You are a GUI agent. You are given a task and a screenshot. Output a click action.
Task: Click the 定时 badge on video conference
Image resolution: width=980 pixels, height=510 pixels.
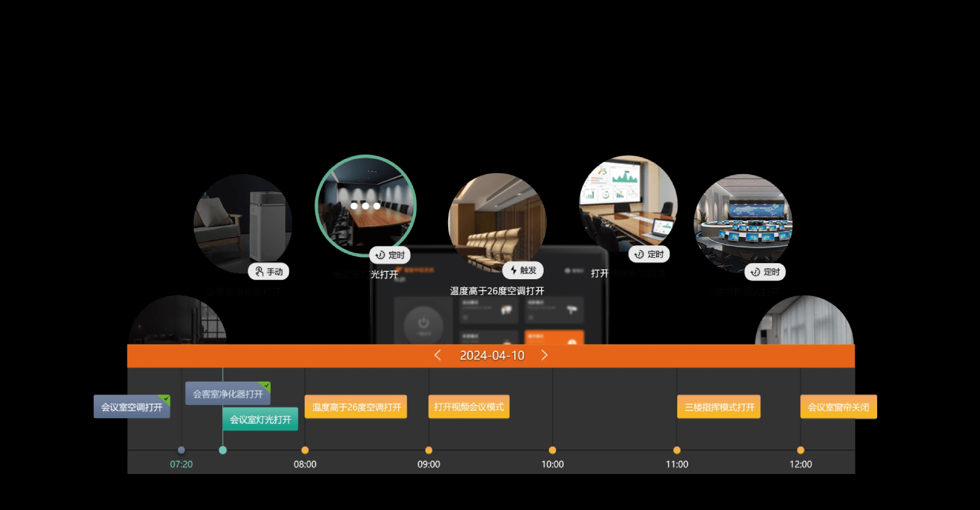tap(649, 254)
